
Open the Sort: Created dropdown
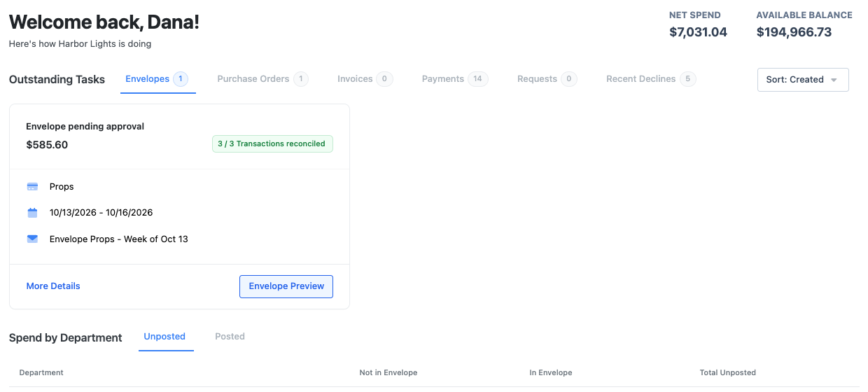[803, 80]
